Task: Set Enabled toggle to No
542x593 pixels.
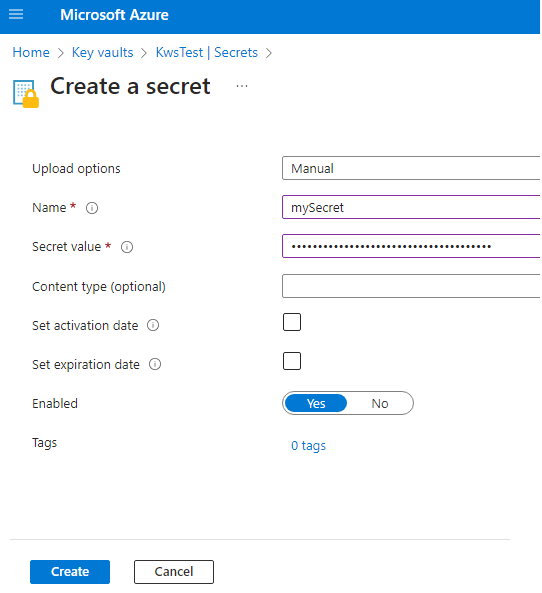Action: coord(380,404)
